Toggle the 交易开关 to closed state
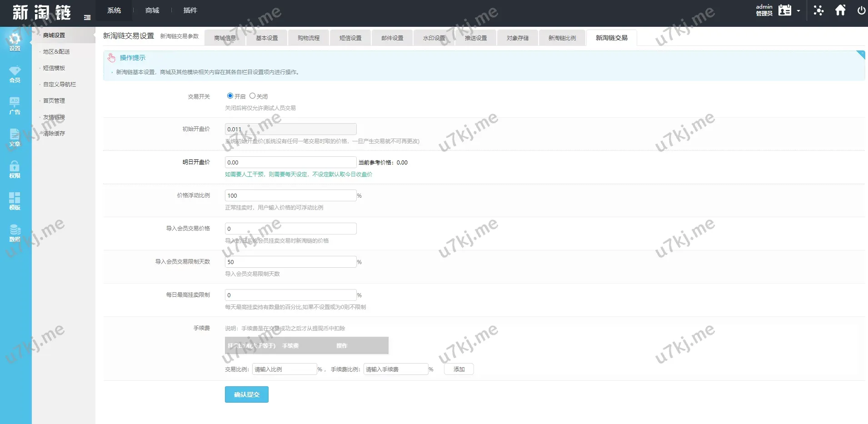The width and height of the screenshot is (868, 424). point(253,96)
